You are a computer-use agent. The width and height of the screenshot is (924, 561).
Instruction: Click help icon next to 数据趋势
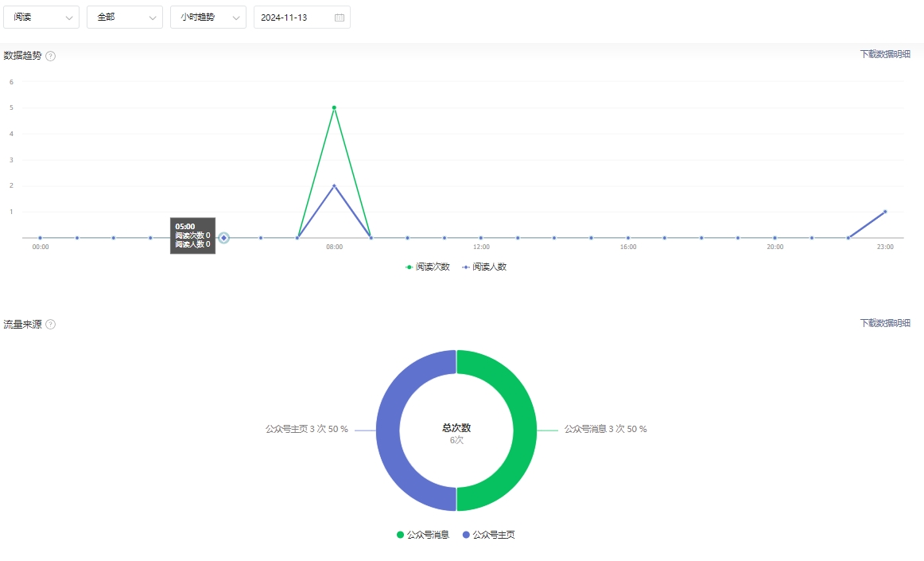(51, 56)
